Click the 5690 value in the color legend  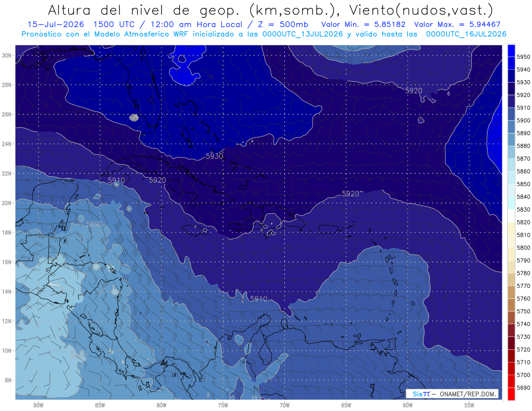[524, 388]
